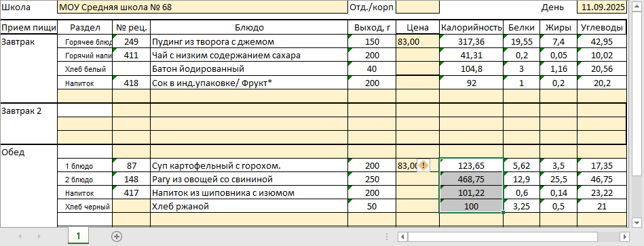Select the calorie value 317,36
Viewport: 644px width, 246px height.
[472, 41]
